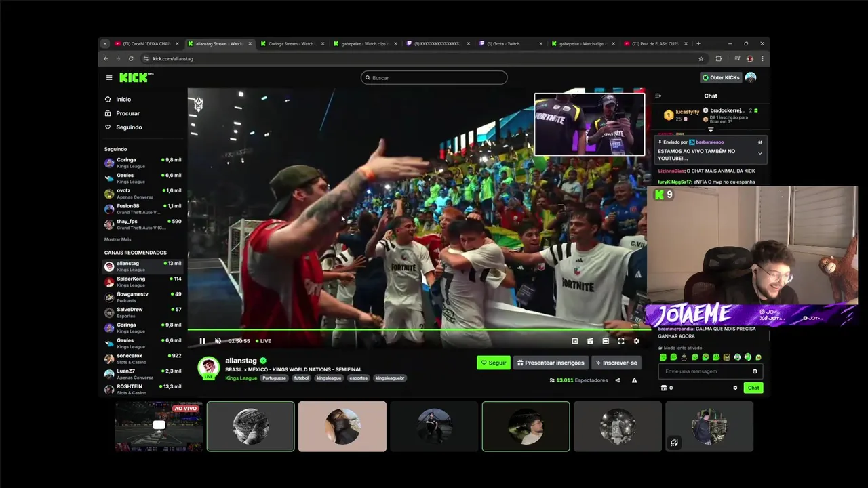Image resolution: width=868 pixels, height=488 pixels.
Task: Expand the chat leaderboard arrow
Action: [711, 129]
